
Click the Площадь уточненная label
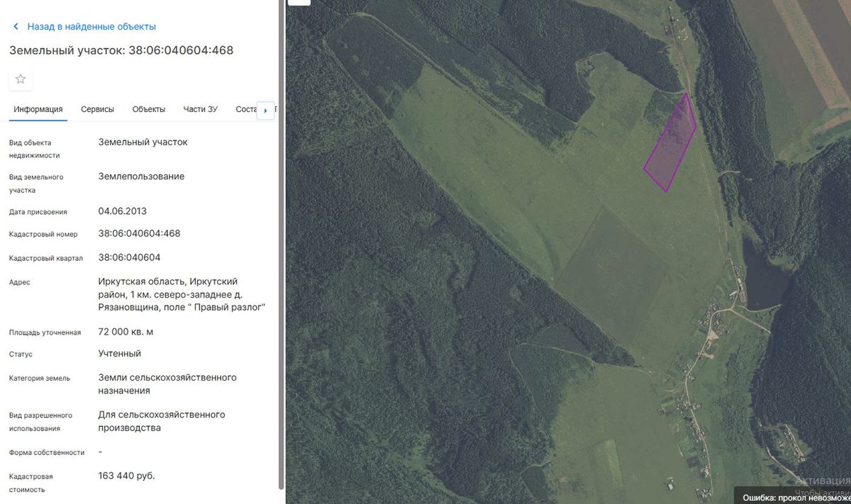(45, 332)
